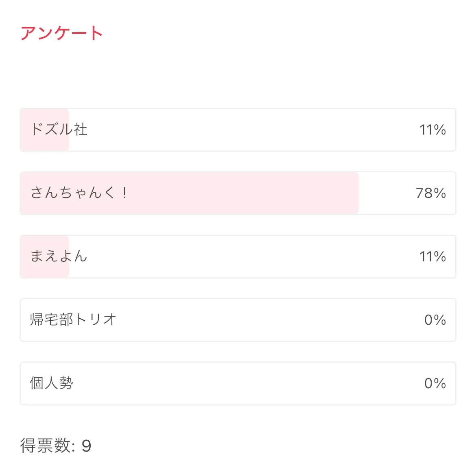The width and height of the screenshot is (476, 476).
Task: Click unfilled end of さんちゃんく！ bar
Action: [x=382, y=193]
